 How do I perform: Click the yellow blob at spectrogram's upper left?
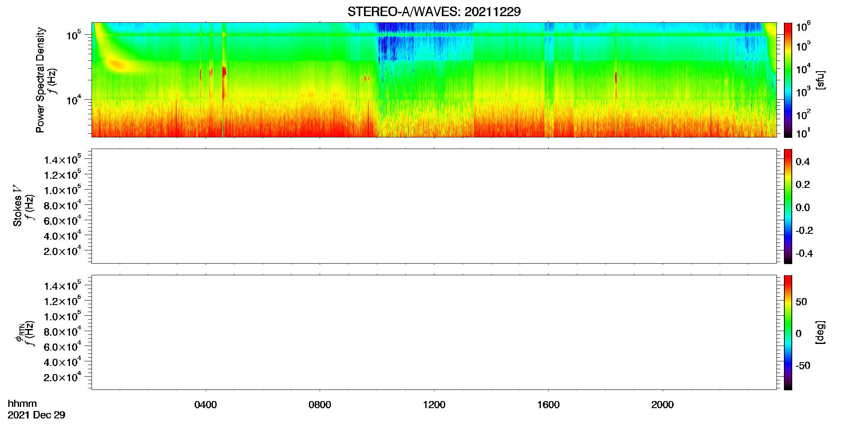click(118, 65)
